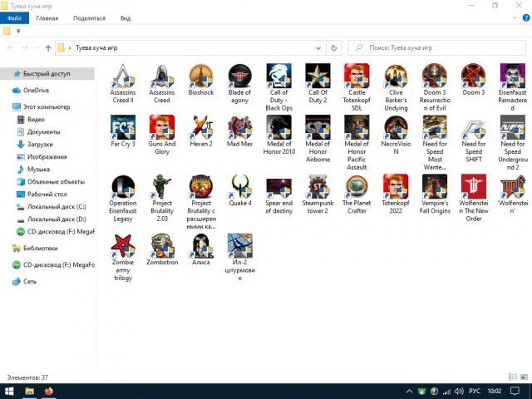This screenshot has height=399, width=532.
Task: Select Medal of Honor Airborne shortcut
Action: (x=318, y=139)
